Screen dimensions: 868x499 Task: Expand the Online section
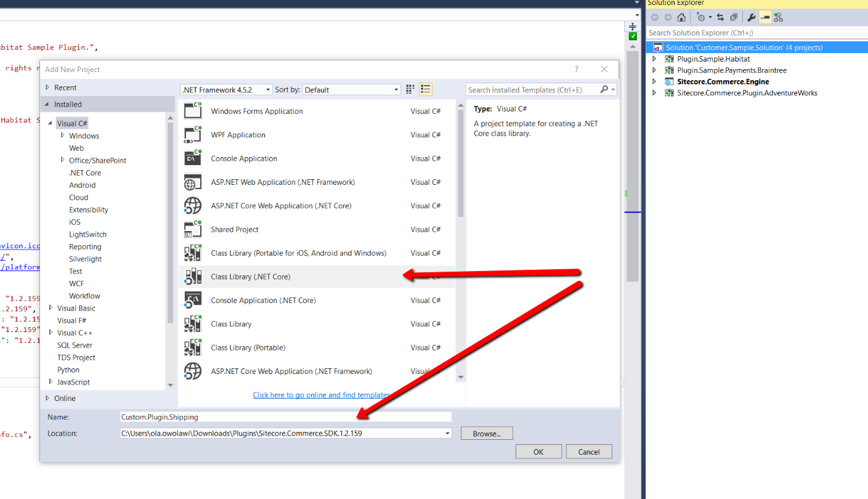pyautogui.click(x=47, y=398)
